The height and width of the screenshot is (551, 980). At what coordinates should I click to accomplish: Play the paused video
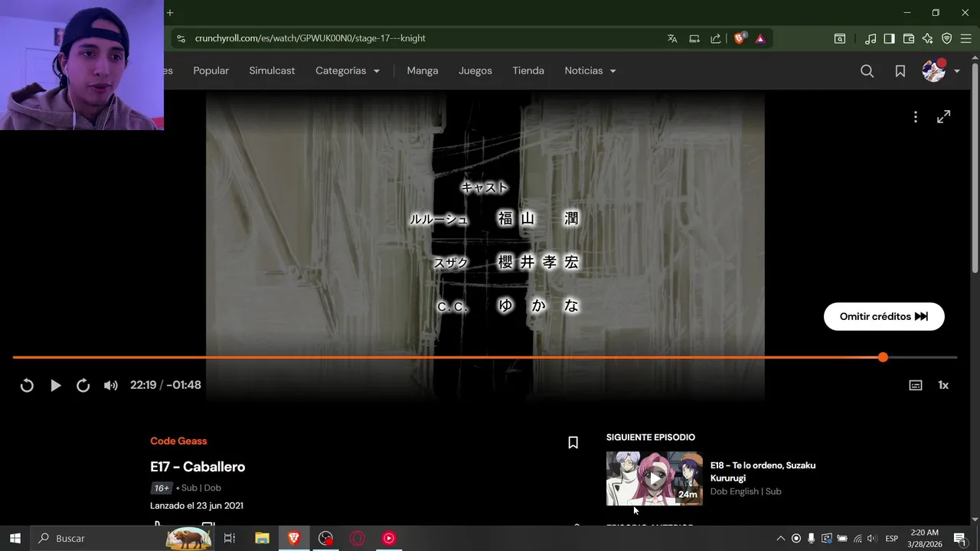point(55,386)
